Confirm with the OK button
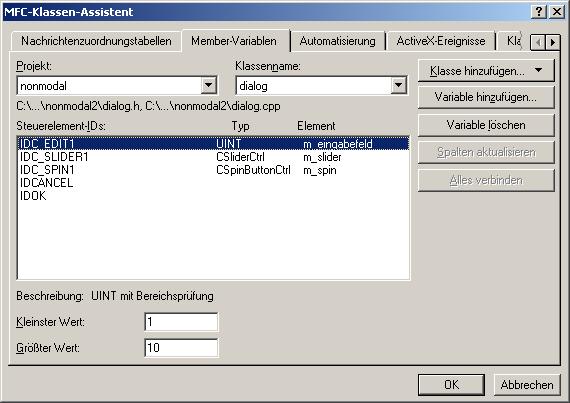Image resolution: width=570 pixels, height=403 pixels. coord(451,384)
